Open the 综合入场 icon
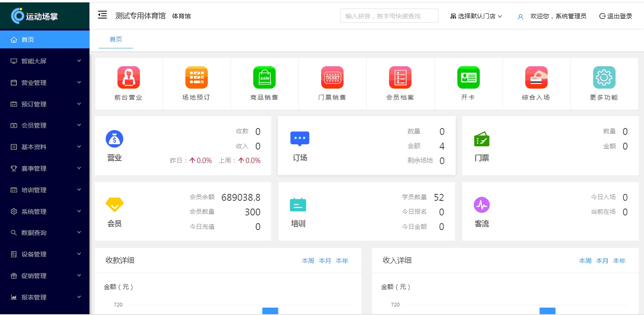 tap(536, 77)
